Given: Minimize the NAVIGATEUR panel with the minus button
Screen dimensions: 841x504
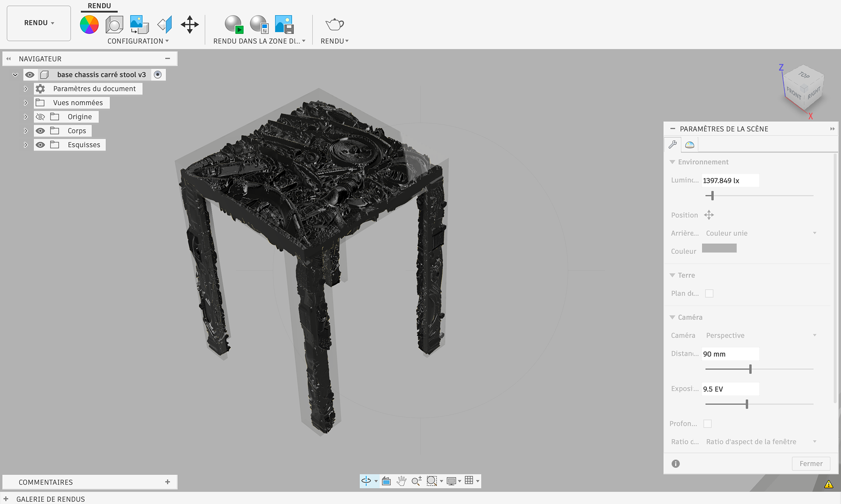Looking at the screenshot, I should [167, 59].
